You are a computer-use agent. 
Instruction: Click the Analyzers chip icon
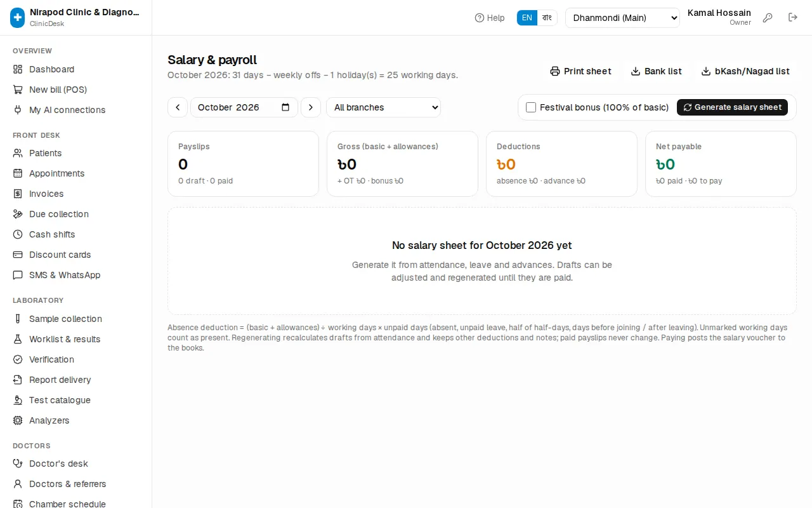[x=18, y=420]
